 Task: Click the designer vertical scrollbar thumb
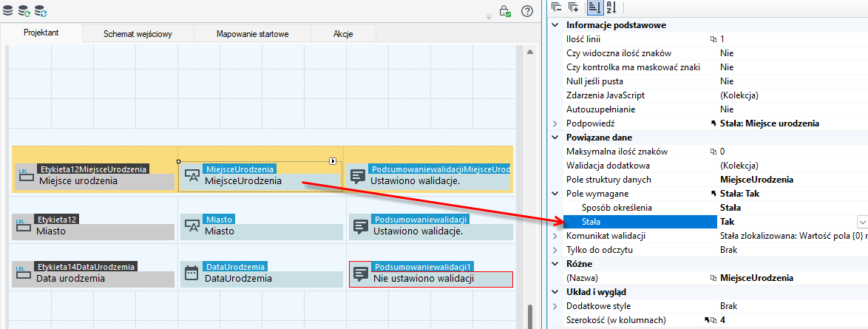coord(530,316)
